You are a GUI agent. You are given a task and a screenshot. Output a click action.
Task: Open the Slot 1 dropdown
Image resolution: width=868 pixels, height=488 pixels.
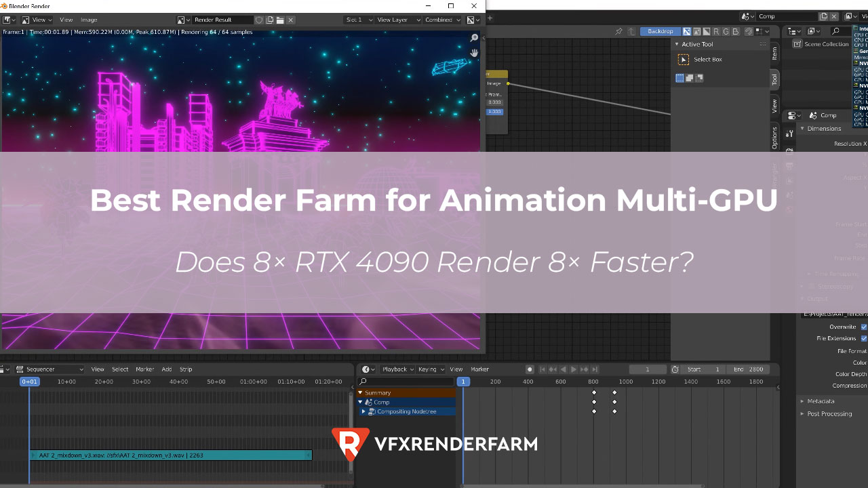(359, 20)
